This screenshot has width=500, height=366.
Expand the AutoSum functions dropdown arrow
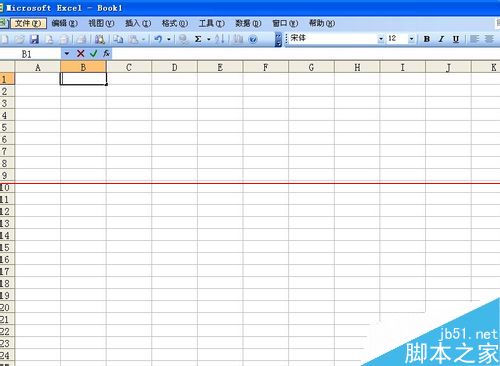coord(209,39)
